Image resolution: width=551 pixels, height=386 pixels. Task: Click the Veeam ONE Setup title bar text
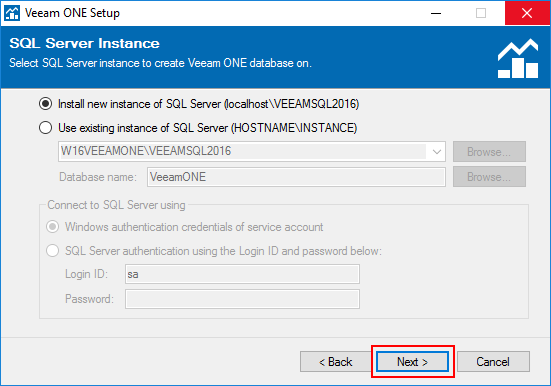pyautogui.click(x=72, y=13)
